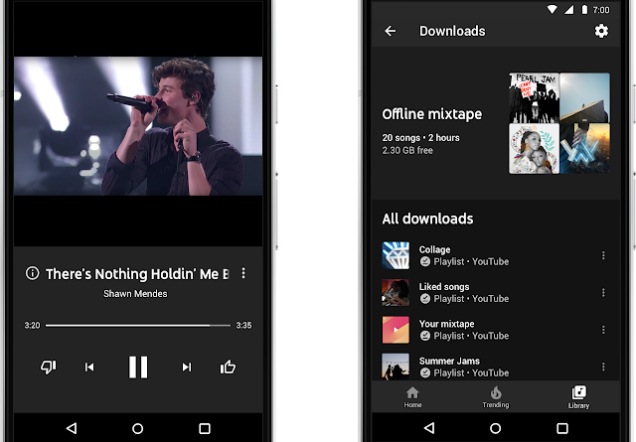Tap the Your mixtape pink thumbnail
This screenshot has height=442, width=636.
[x=395, y=330]
